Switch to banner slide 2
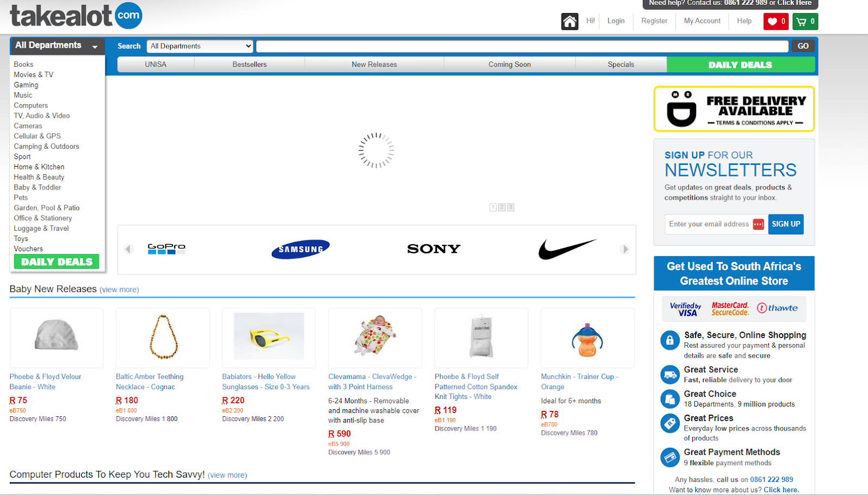The height and width of the screenshot is (495, 868). point(502,207)
